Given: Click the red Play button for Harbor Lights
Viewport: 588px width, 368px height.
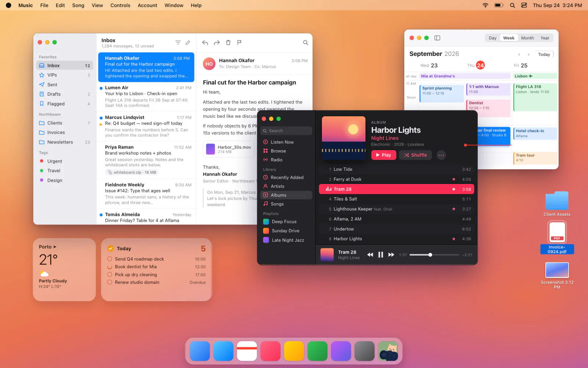Looking at the screenshot, I should [384, 155].
